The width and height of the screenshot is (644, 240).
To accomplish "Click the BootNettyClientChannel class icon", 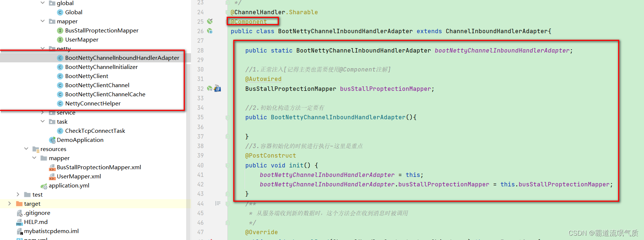I will pos(60,85).
